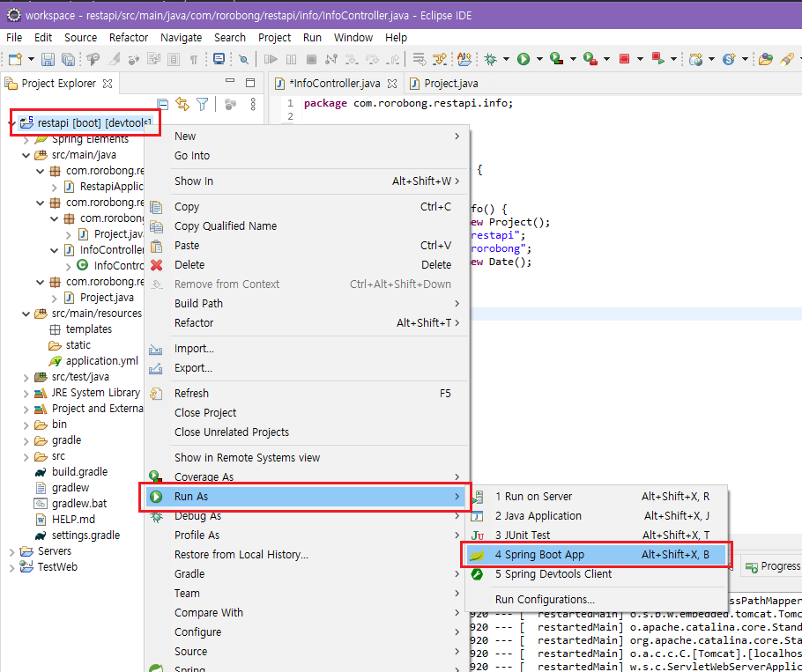Open the Project Explorer View Menu dots
This screenshot has height=672, width=802.
253,105
